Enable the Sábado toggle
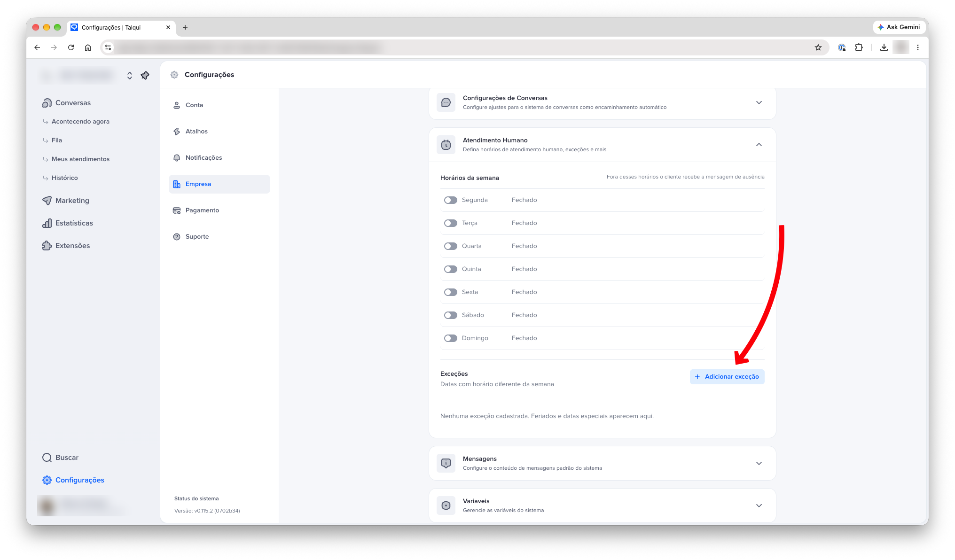 tap(451, 315)
